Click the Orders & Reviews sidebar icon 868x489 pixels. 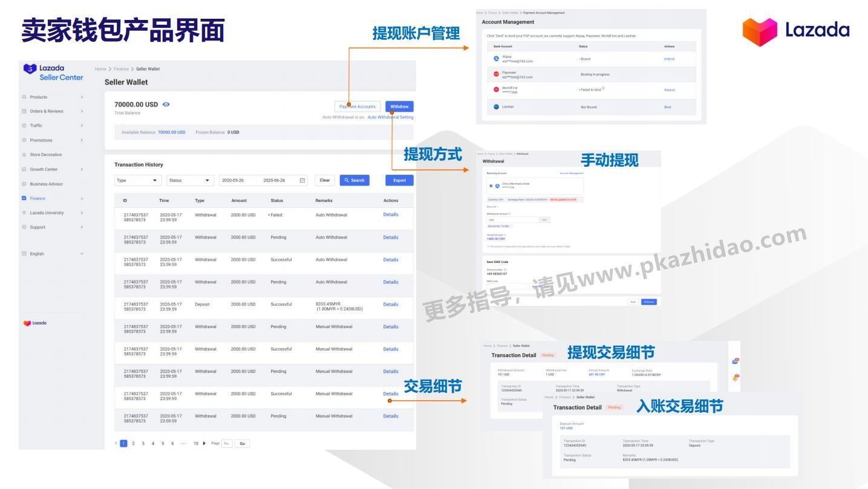click(x=24, y=111)
